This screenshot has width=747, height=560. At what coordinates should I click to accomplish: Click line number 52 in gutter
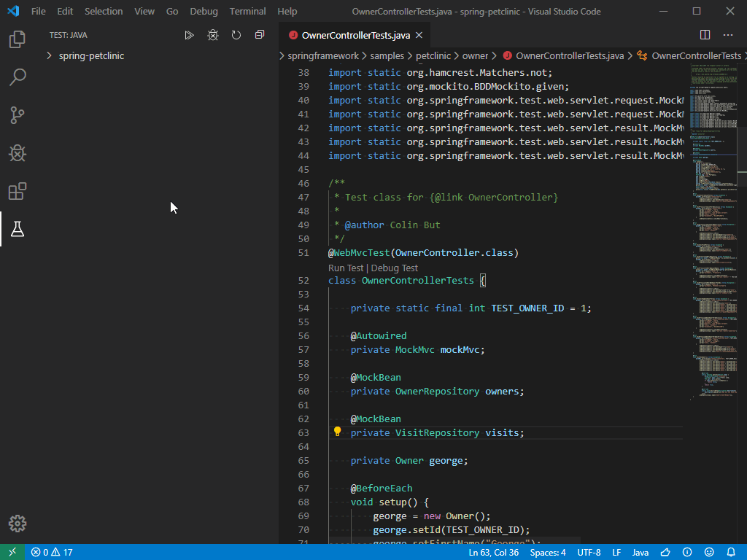coord(303,281)
